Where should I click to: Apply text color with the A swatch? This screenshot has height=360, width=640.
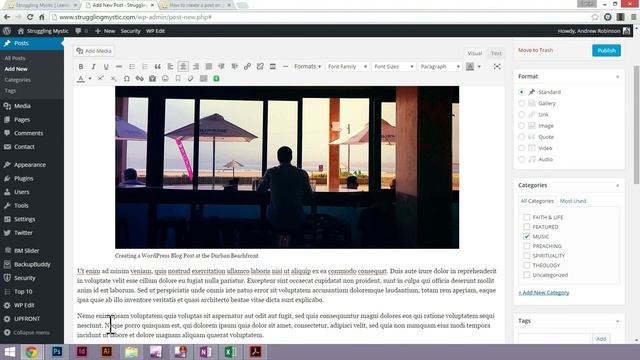click(81, 78)
